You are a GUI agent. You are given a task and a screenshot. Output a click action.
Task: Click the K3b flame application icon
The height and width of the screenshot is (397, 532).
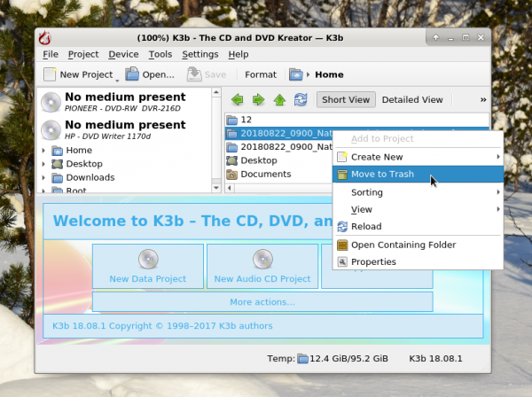click(x=45, y=38)
